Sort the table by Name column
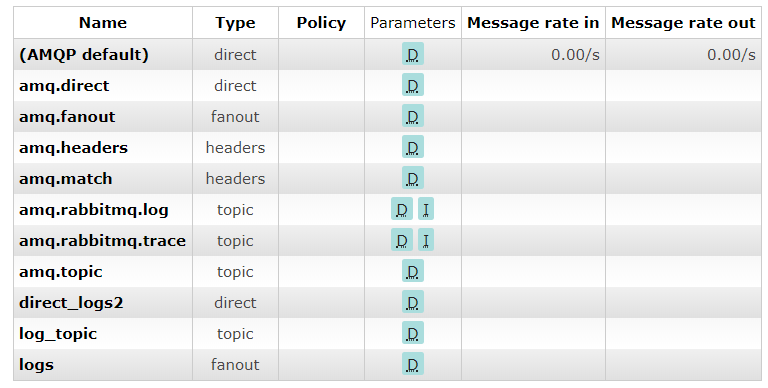768x388 pixels. click(103, 23)
